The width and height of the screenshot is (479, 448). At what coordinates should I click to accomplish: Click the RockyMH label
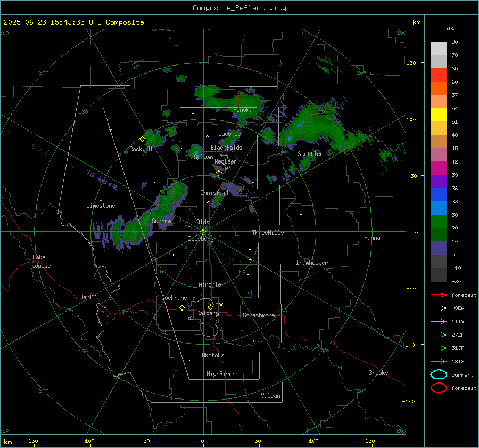pyautogui.click(x=141, y=149)
